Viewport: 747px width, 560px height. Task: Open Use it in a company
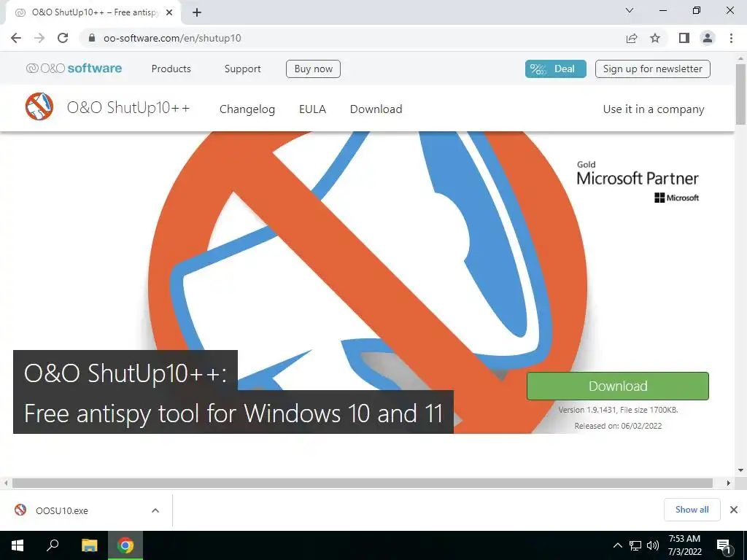click(654, 109)
